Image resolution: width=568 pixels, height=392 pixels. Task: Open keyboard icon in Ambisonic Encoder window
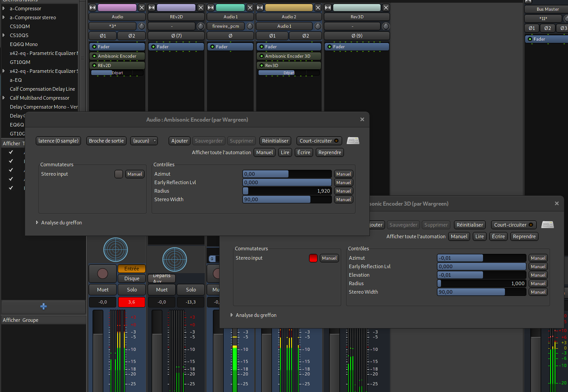coord(353,141)
